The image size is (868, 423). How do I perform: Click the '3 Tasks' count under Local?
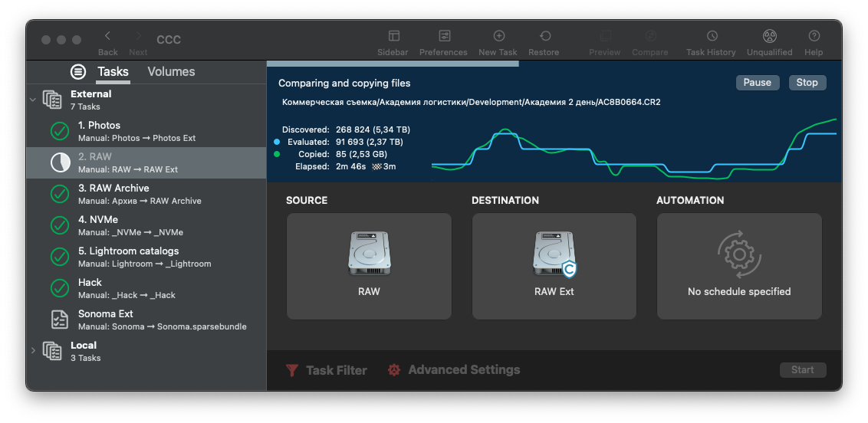coord(85,358)
